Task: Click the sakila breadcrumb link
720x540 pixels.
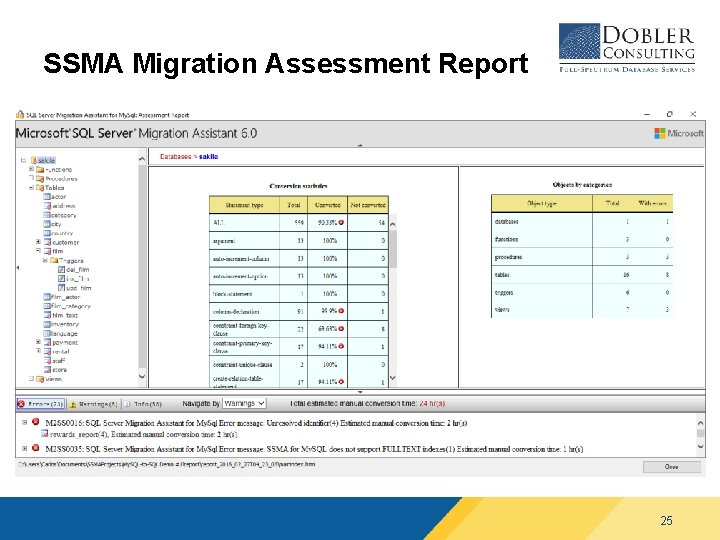Action: tap(208, 157)
